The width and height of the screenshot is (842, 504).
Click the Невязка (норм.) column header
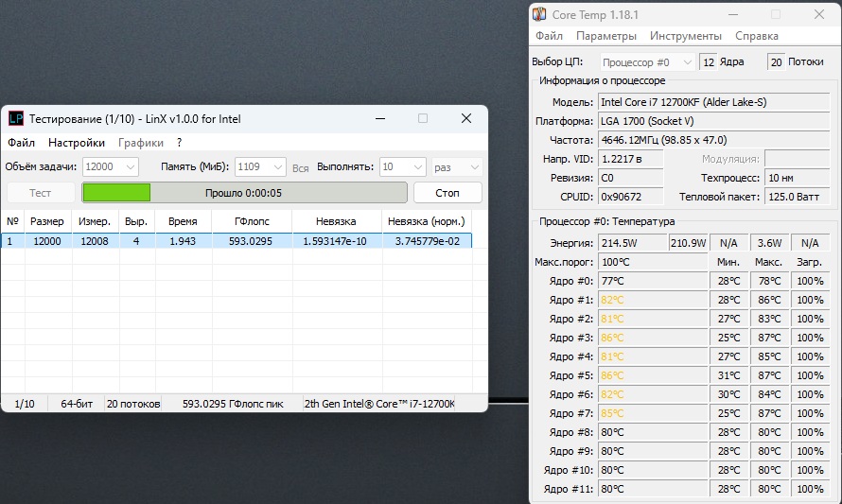click(x=427, y=221)
